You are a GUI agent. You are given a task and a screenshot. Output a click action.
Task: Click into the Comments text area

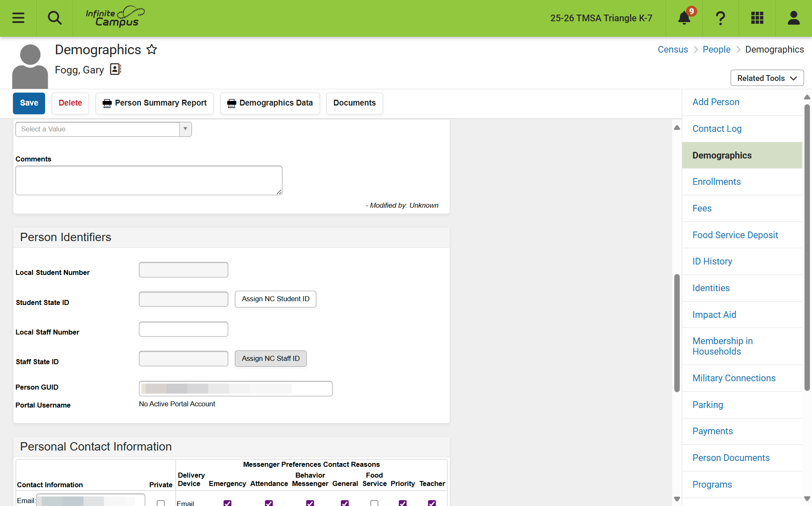[149, 180]
